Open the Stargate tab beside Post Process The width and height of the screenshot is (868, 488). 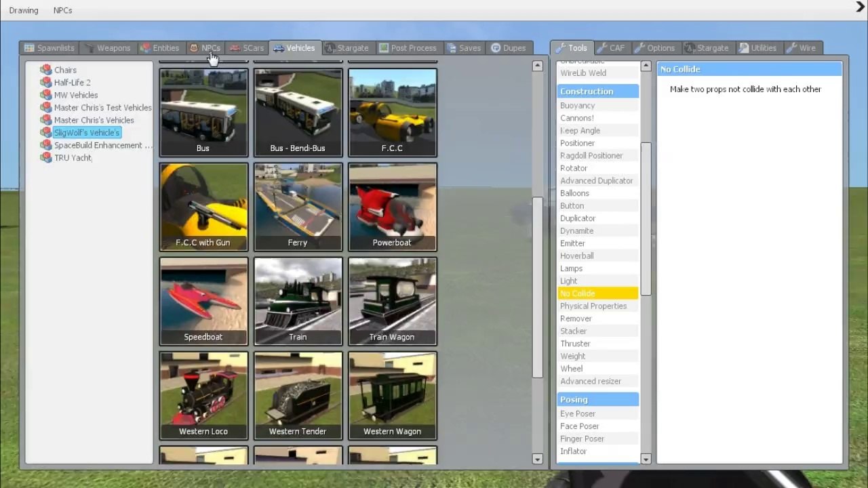coord(347,48)
